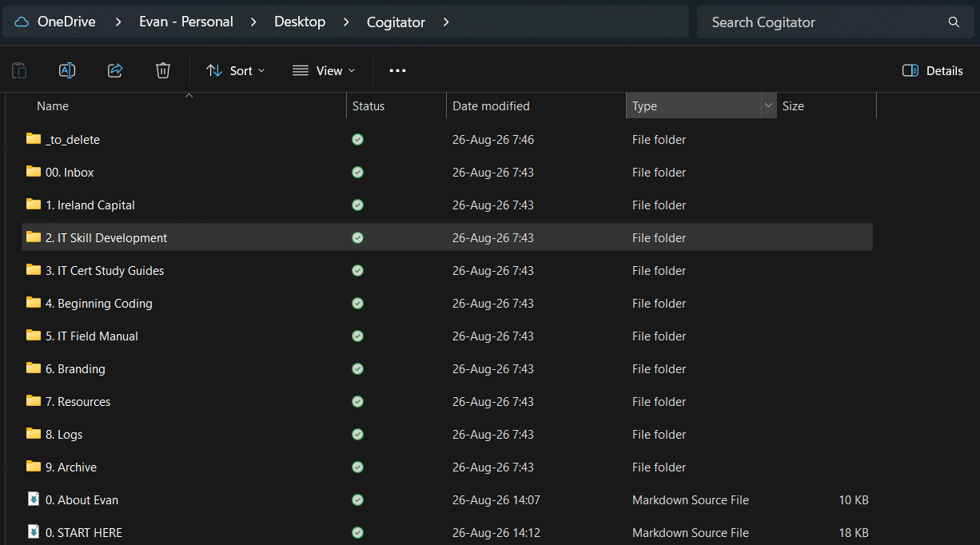Open the View dropdown
The height and width of the screenshot is (545, 980).
(x=324, y=70)
